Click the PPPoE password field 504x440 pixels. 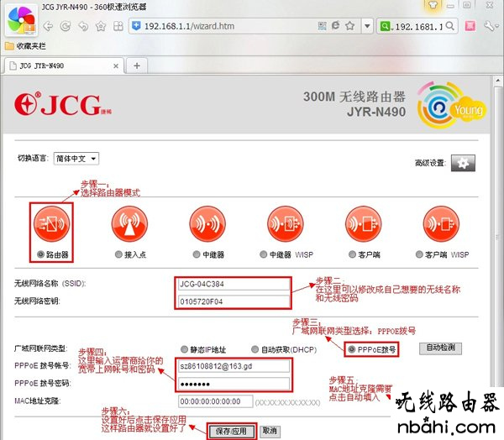coord(234,384)
